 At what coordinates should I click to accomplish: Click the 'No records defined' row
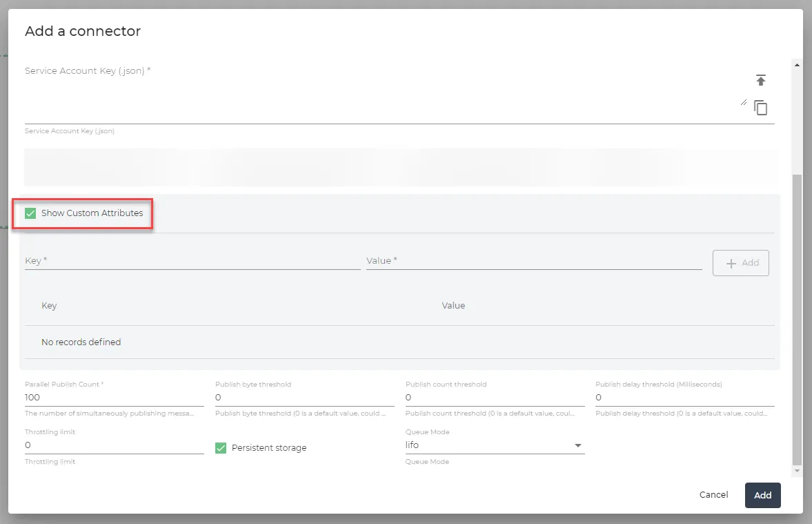(399, 342)
